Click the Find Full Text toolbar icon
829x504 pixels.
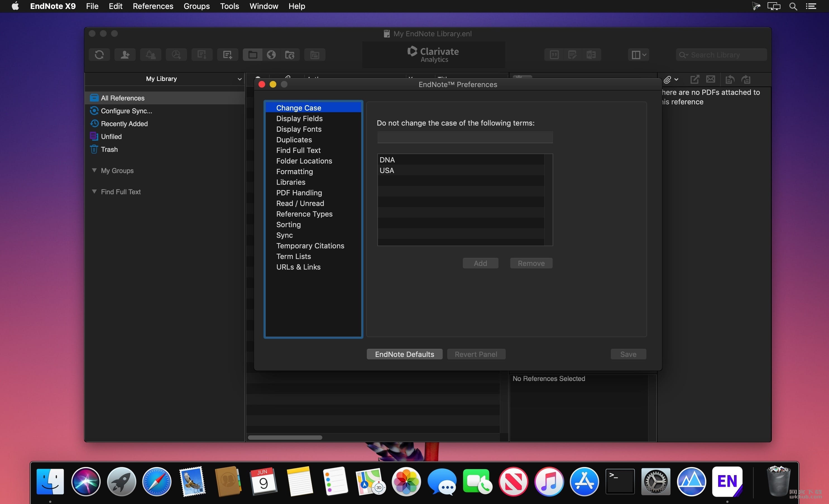coord(176,54)
